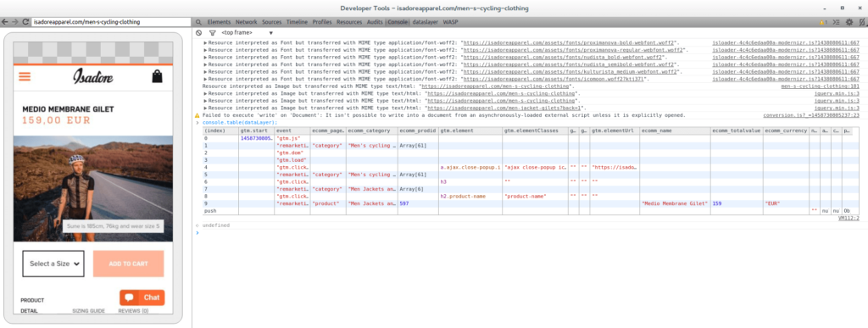The image size is (868, 328).
Task: Open the dataslayer tab
Action: pos(426,22)
